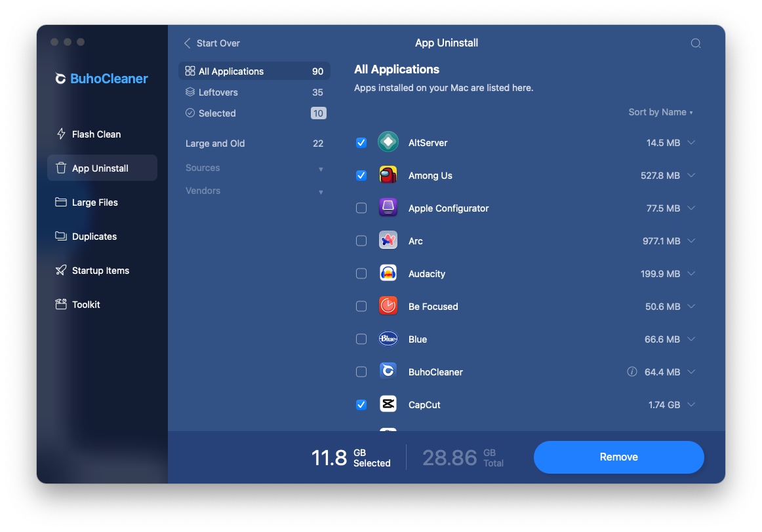Click the Leftovers stack icon
The width and height of the screenshot is (762, 532).
tap(190, 92)
